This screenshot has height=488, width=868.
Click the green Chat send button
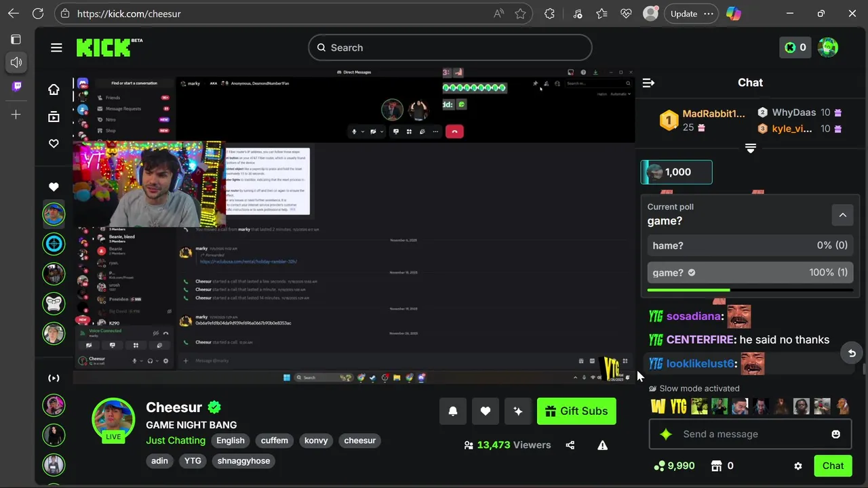(833, 466)
